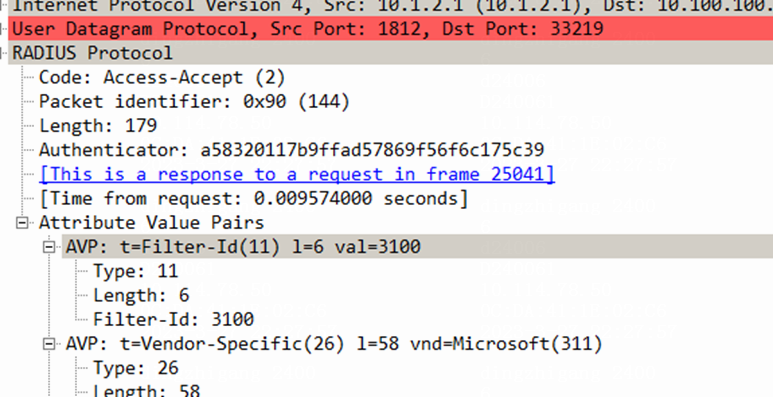Select the Attribute Value Pairs label
773x397 pixels.
[151, 222]
